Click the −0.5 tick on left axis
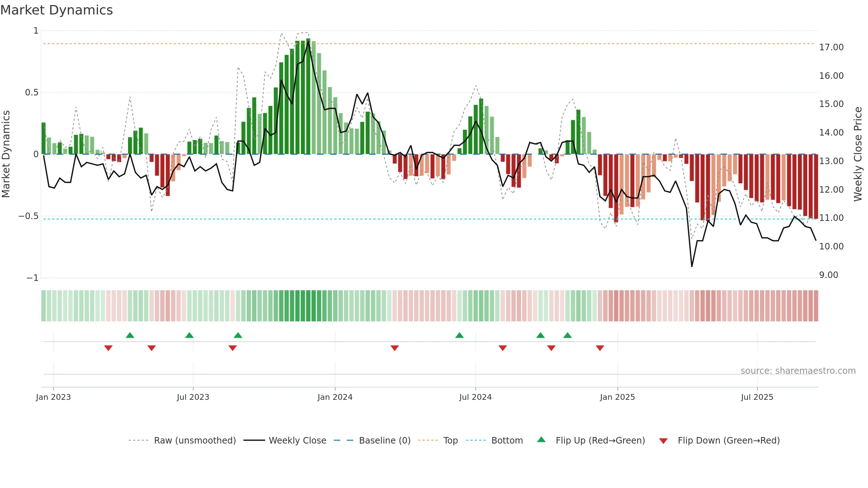 (x=29, y=216)
